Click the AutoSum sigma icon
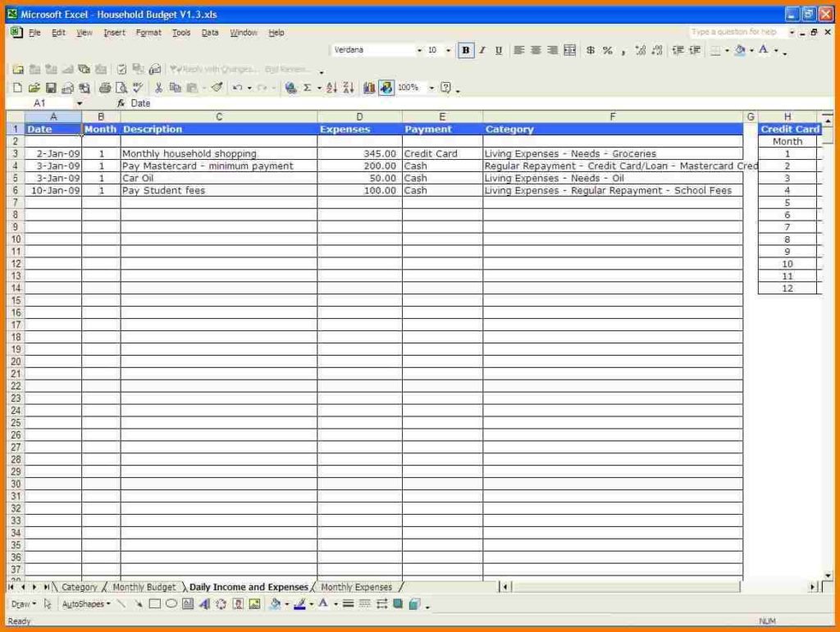 click(308, 88)
